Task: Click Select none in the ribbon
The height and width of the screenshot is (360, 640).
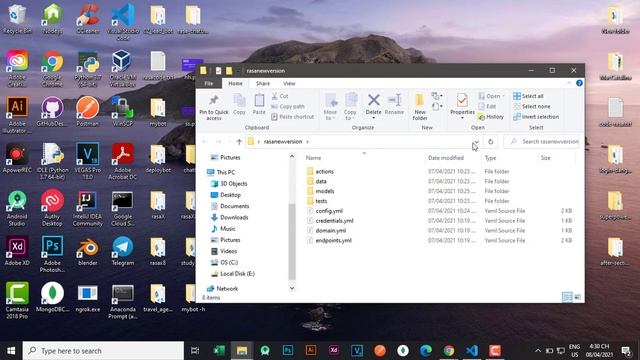Action: tap(531, 106)
